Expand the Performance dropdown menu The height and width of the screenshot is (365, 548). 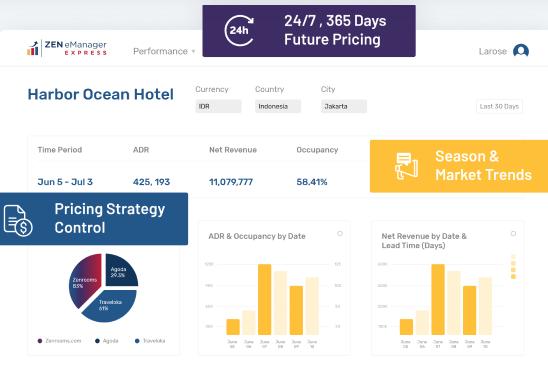coord(164,51)
